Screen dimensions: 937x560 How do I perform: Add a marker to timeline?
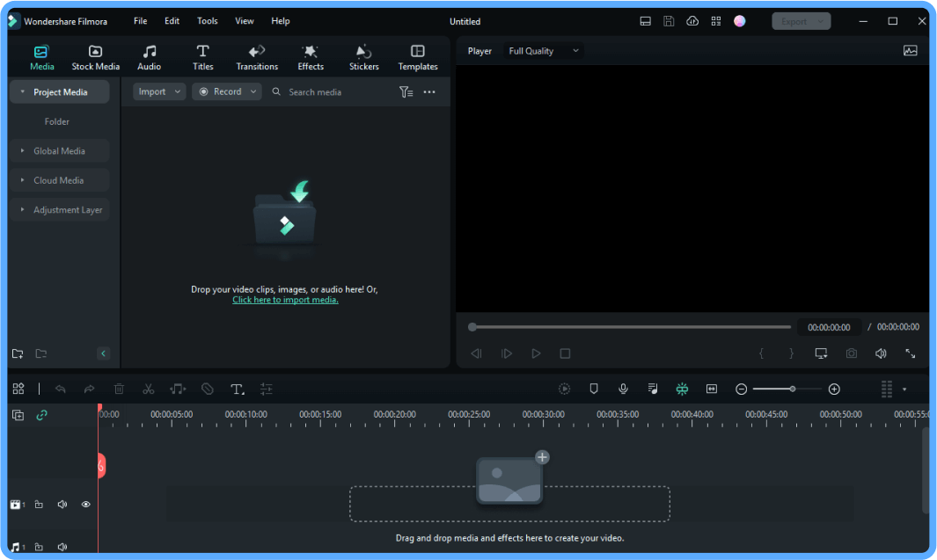[x=594, y=389]
